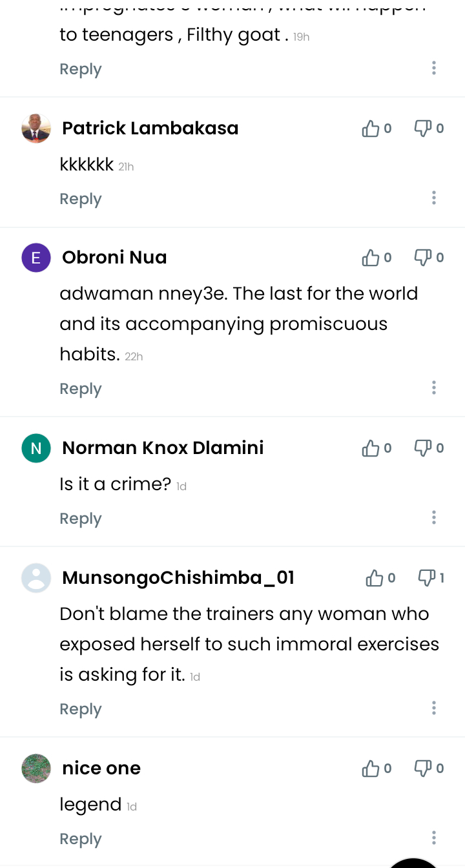Dislike Patrick Lambakasa's comment
This screenshot has height=868, width=465.
(422, 129)
